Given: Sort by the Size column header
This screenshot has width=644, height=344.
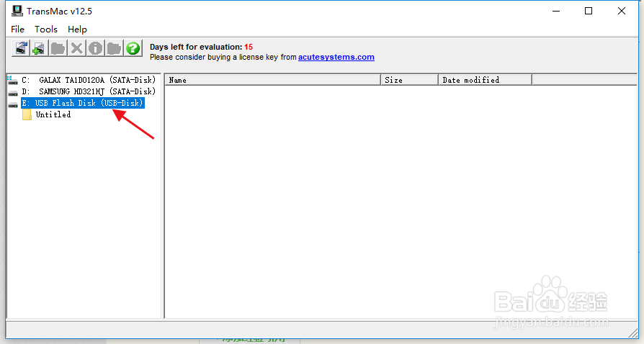Looking at the screenshot, I should [x=409, y=80].
